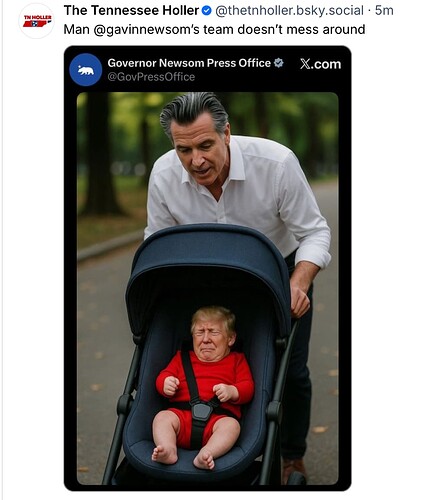Open the Governor Newsom Press Office account name

[x=189, y=63]
